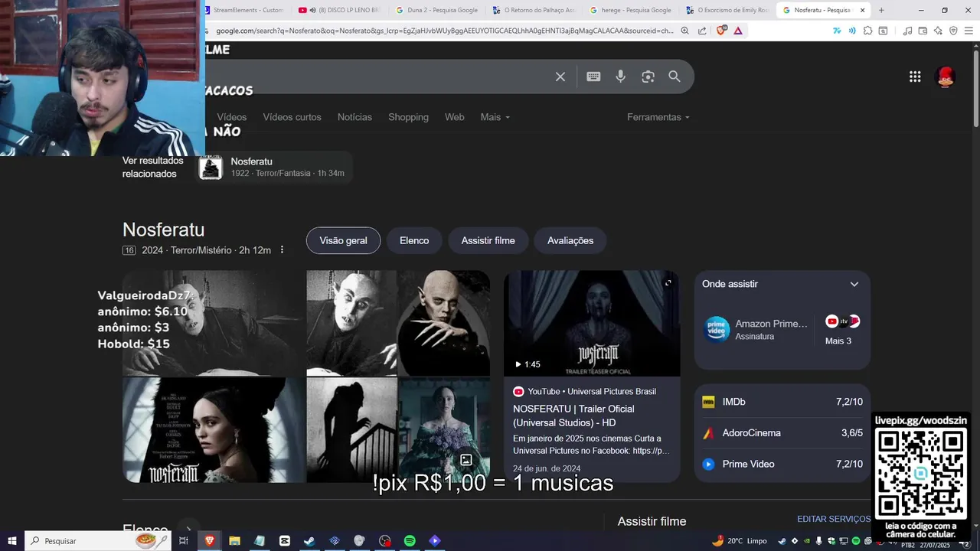Expand the trailer video to fullscreen
Viewport: 980px width, 551px height.
668,283
